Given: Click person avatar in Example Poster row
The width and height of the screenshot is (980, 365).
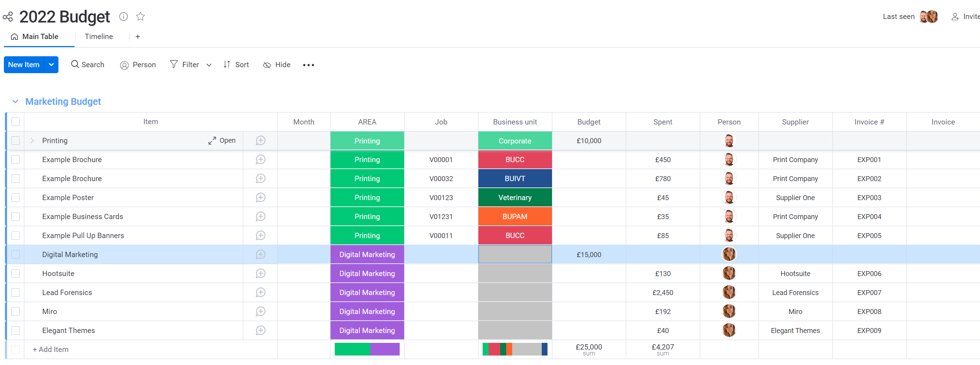Looking at the screenshot, I should tap(729, 198).
